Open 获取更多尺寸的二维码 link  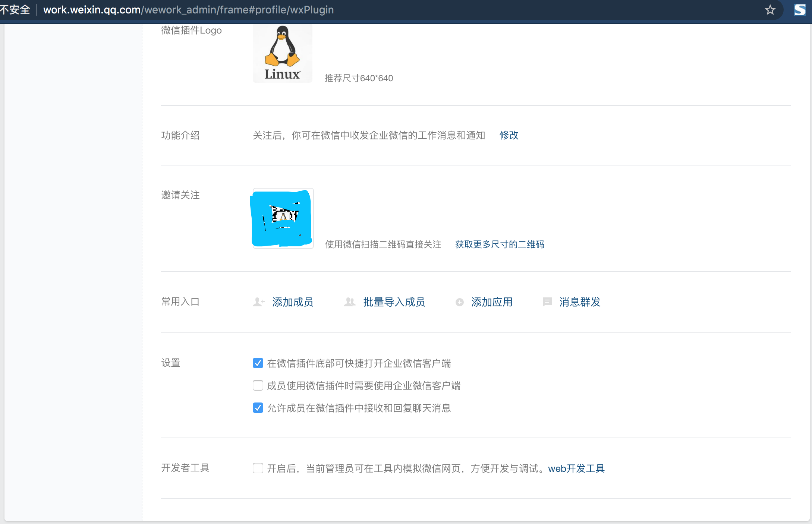[x=500, y=244]
